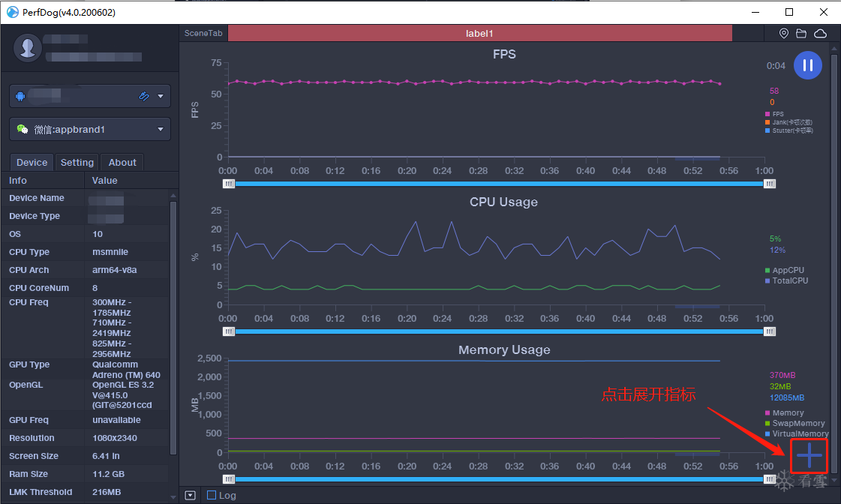Click the label1 scene bar
This screenshot has width=841, height=504.
pyautogui.click(x=480, y=33)
